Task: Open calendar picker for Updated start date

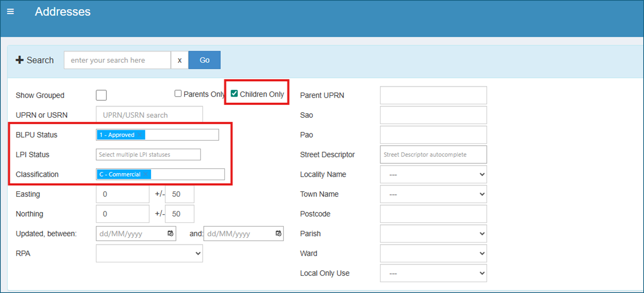Action: pos(170,234)
